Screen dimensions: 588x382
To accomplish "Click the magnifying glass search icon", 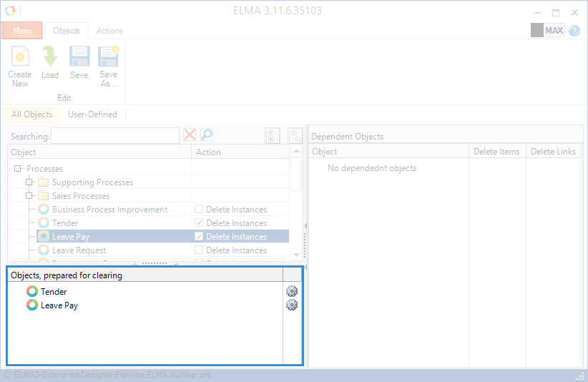I will tap(207, 135).
